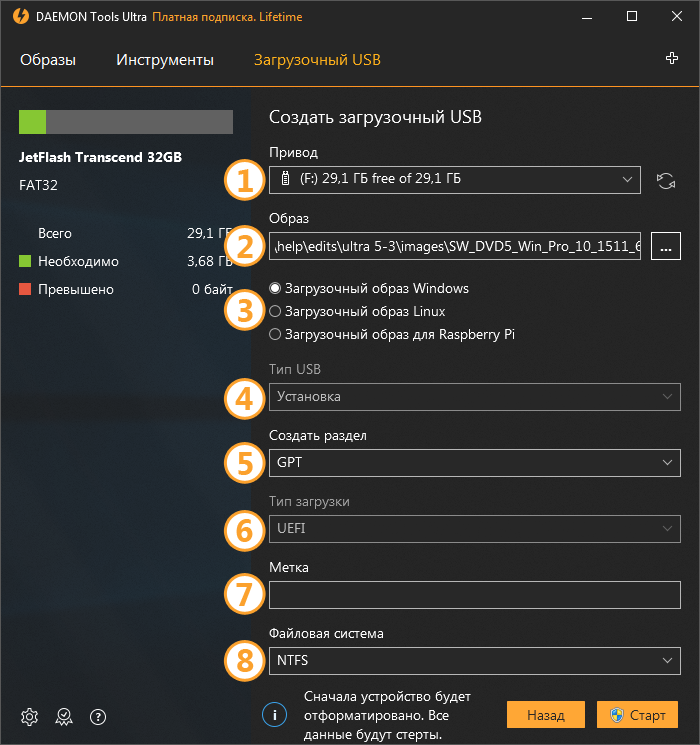Click the Назад button

[546, 715]
